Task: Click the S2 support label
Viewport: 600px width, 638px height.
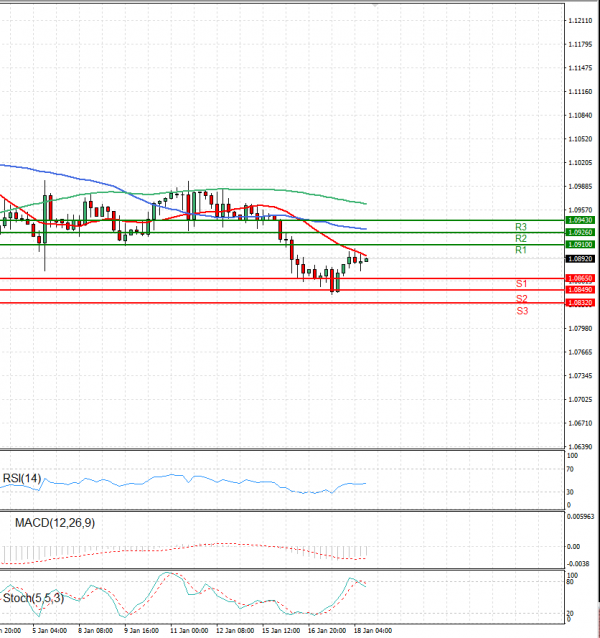Action: click(521, 299)
